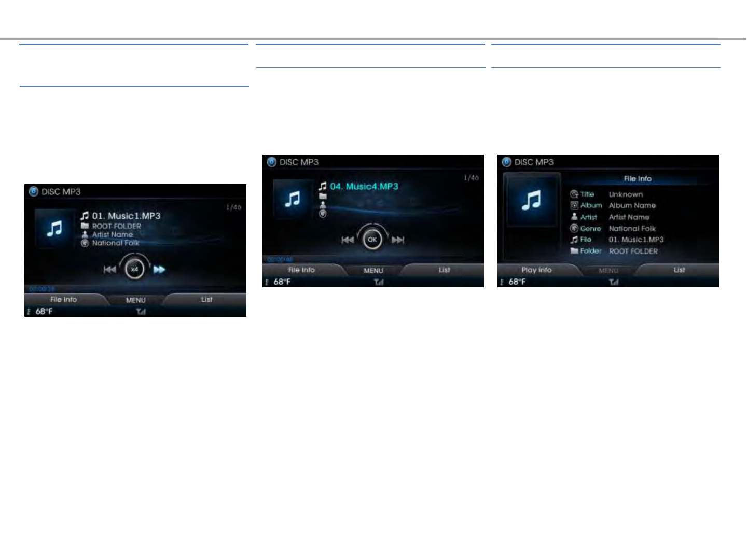
Task: Click Album row icon in File Info
Action: click(x=574, y=205)
